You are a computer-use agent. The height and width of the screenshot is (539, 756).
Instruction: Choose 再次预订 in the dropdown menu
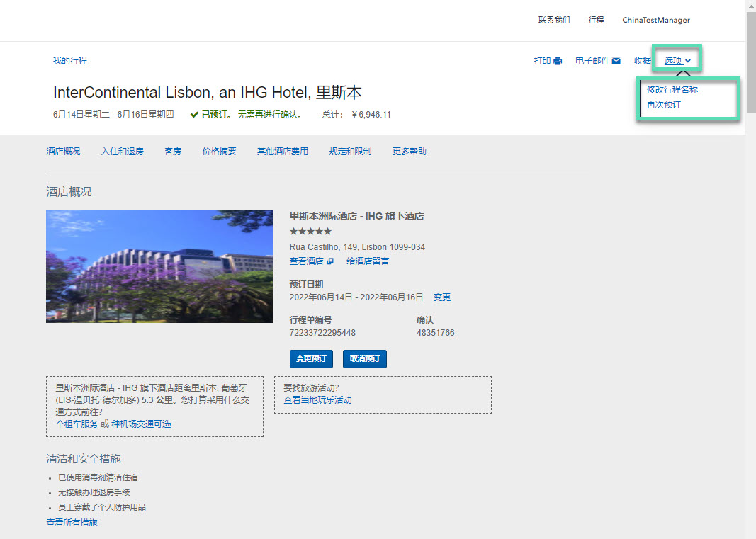pos(663,104)
